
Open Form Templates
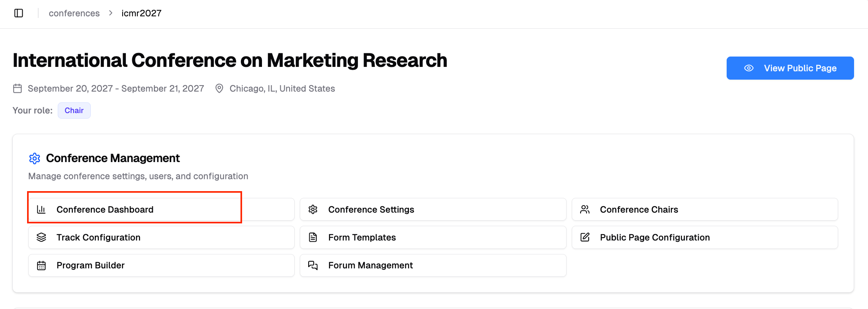click(362, 237)
